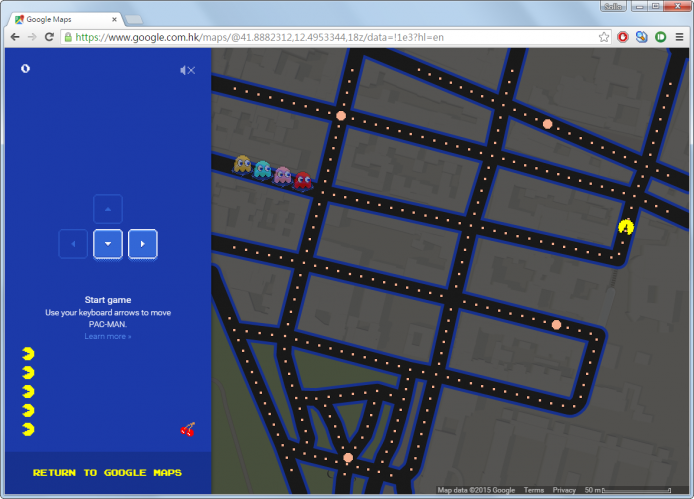Open the Terms link on the map

534,490
